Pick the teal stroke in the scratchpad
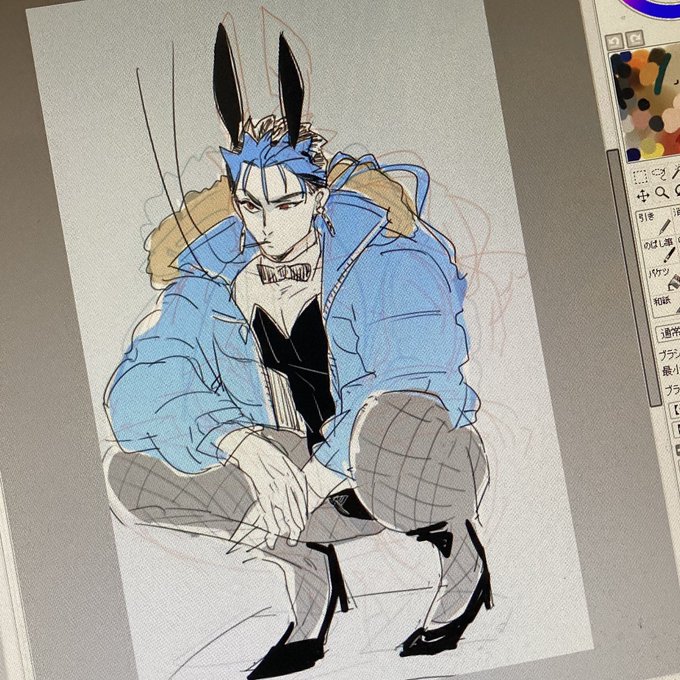The height and width of the screenshot is (680, 680). click(x=662, y=75)
